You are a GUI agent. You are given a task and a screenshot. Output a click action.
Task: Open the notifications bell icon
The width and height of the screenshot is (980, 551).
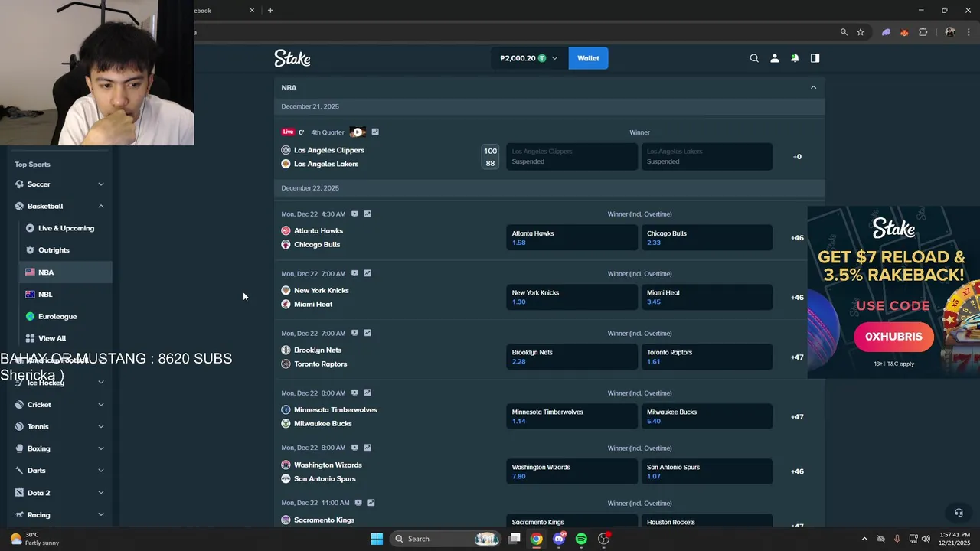click(795, 58)
